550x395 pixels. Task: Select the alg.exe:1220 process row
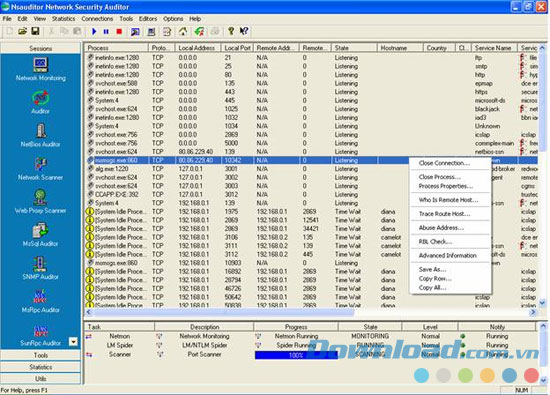[310, 169]
